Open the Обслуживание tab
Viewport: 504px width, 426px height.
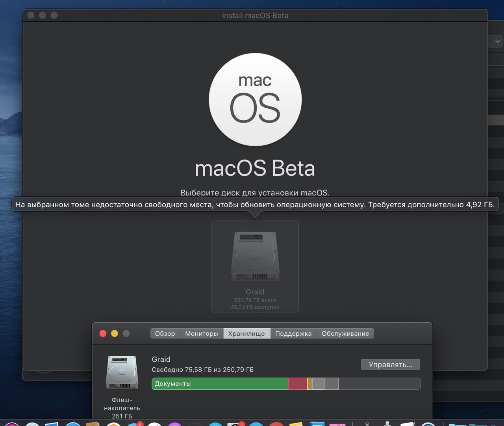[345, 333]
